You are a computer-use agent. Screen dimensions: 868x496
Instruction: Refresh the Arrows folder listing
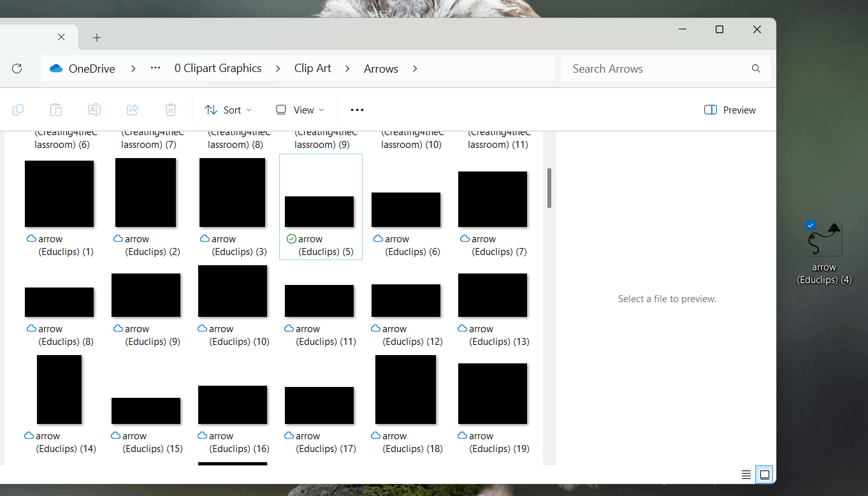[17, 68]
